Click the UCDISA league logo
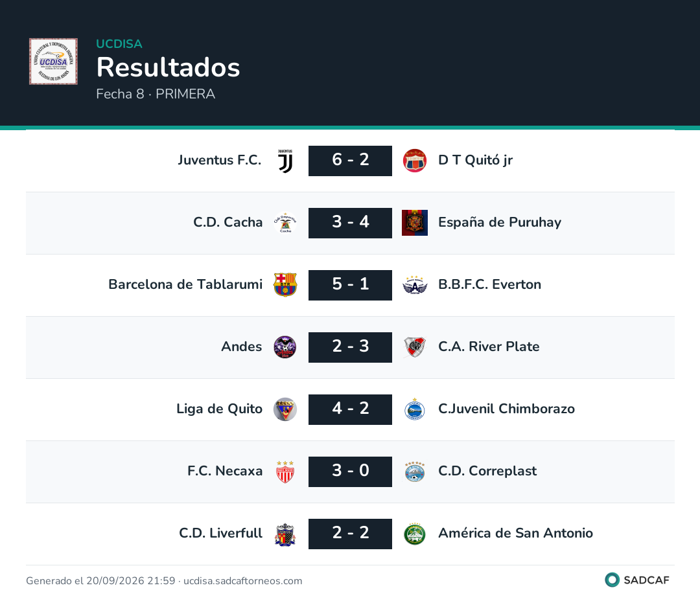The height and width of the screenshot is (614, 700). [x=53, y=61]
